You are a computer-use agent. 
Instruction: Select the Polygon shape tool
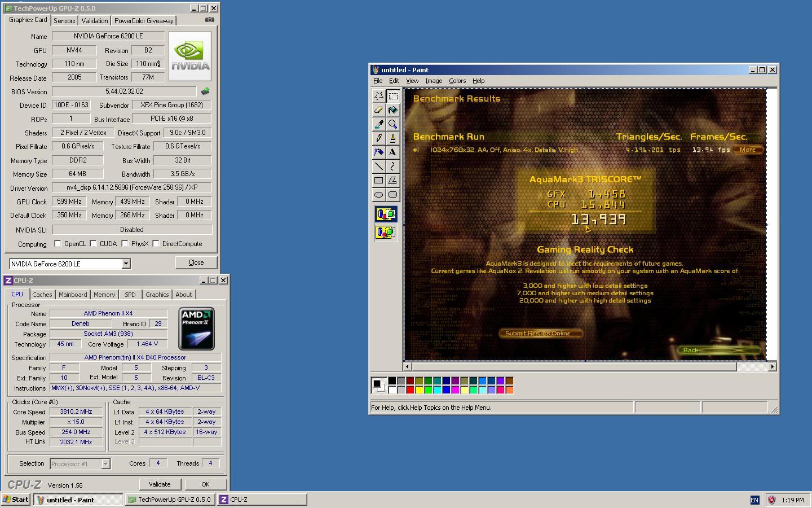click(x=393, y=181)
